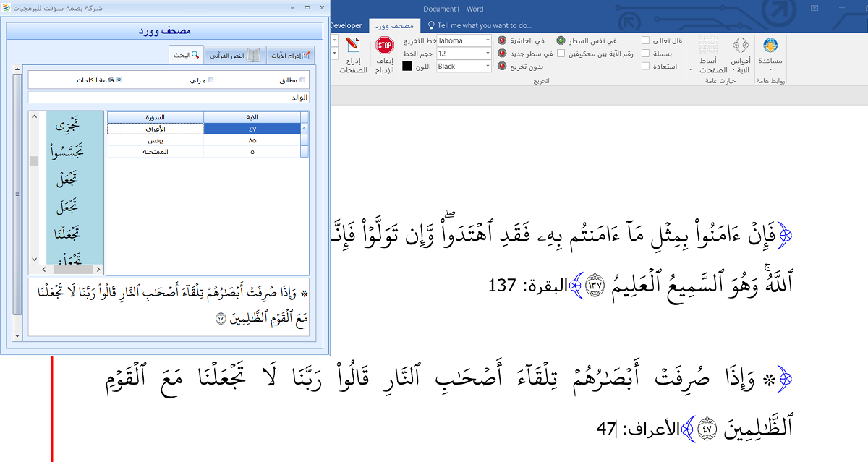This screenshot has height=462, width=868.
Task: Select 'في سطر جديد' red radio option
Action: [502, 54]
